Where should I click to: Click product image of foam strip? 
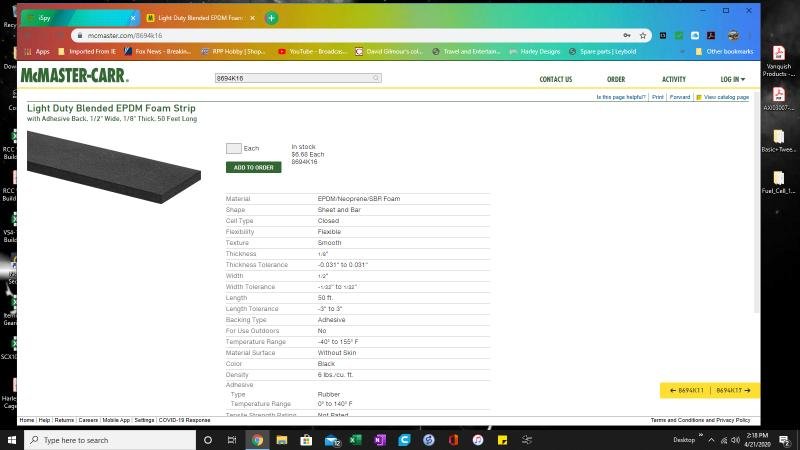[x=114, y=167]
